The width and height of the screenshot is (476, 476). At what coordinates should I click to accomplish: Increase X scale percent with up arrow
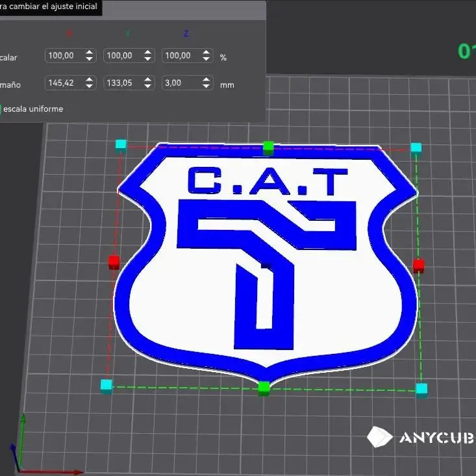click(x=89, y=52)
